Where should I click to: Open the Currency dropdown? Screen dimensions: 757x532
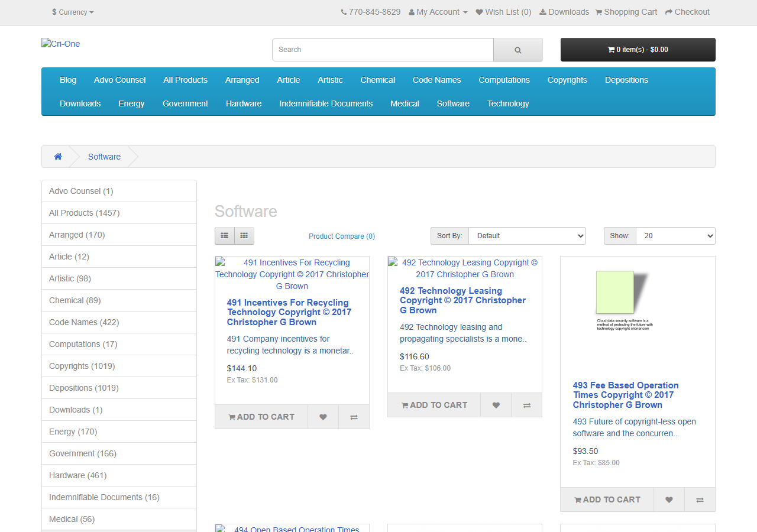coord(73,12)
